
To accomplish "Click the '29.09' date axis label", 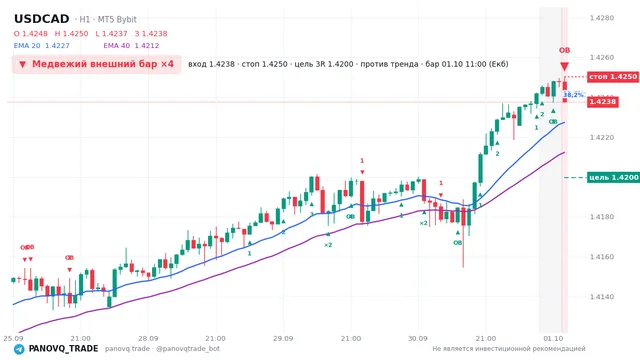I will point(283,339).
